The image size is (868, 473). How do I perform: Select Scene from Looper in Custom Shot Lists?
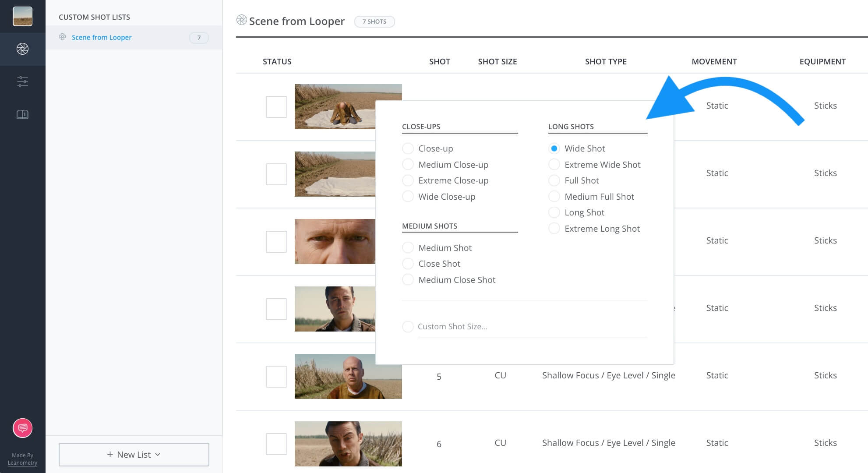[102, 37]
